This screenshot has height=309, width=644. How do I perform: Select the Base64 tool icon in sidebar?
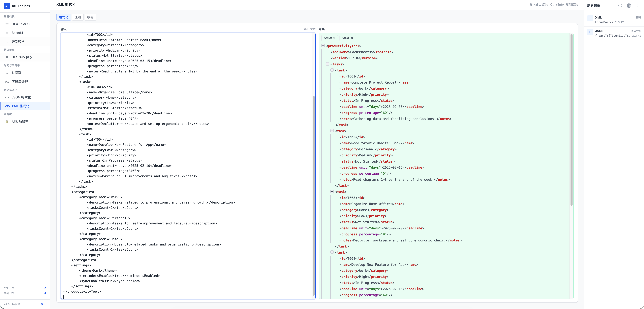coord(7,33)
